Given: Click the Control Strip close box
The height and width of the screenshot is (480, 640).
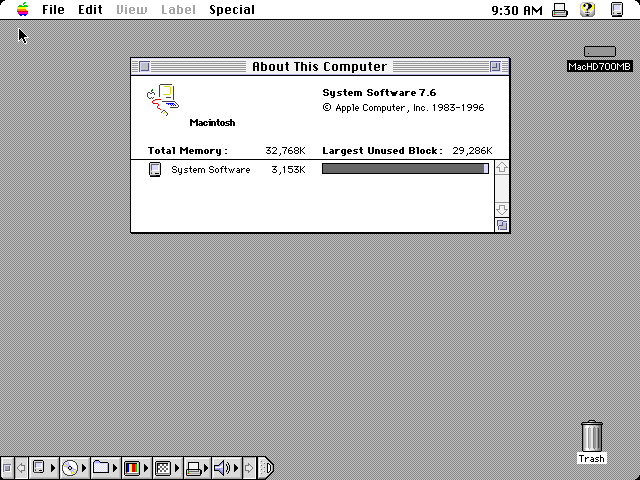Looking at the screenshot, I should 7,468.
